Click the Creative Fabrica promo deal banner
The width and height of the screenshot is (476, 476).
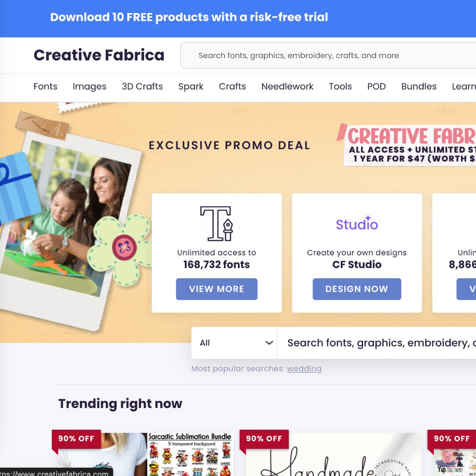407,145
